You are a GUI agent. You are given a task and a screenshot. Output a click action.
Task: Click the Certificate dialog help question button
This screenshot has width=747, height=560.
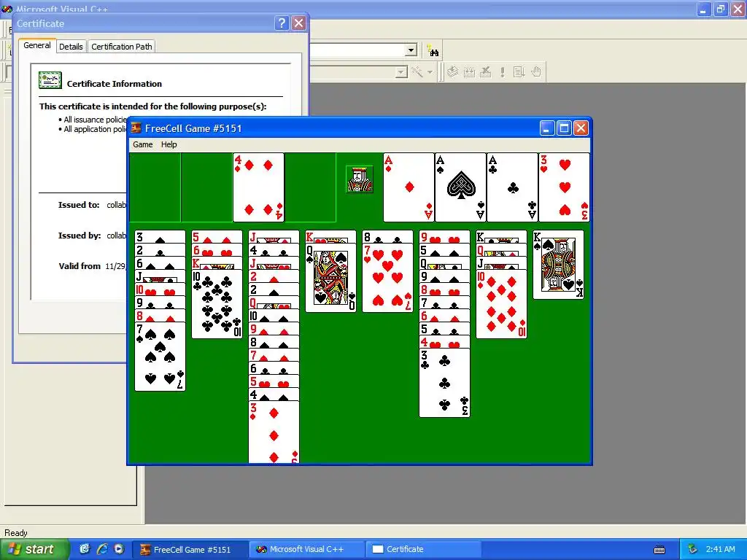coord(282,23)
